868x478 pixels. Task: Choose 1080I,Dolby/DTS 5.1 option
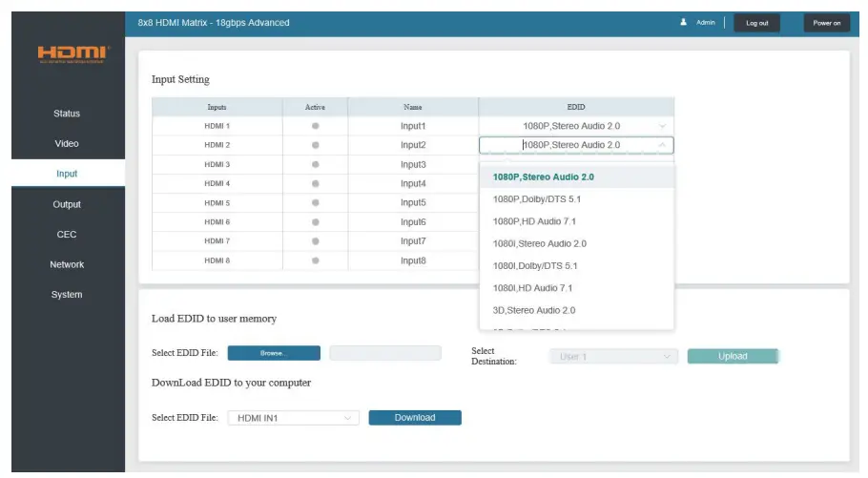(x=576, y=266)
